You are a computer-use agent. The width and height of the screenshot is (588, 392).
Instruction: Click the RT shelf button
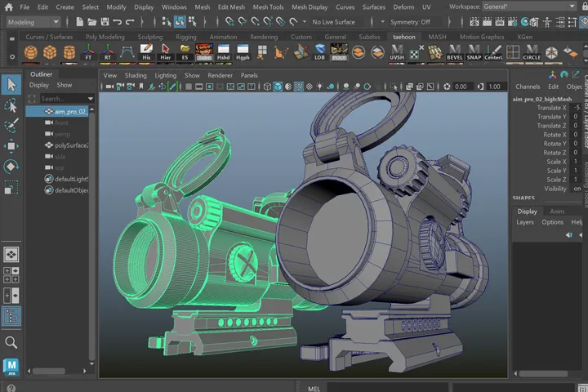click(x=108, y=52)
